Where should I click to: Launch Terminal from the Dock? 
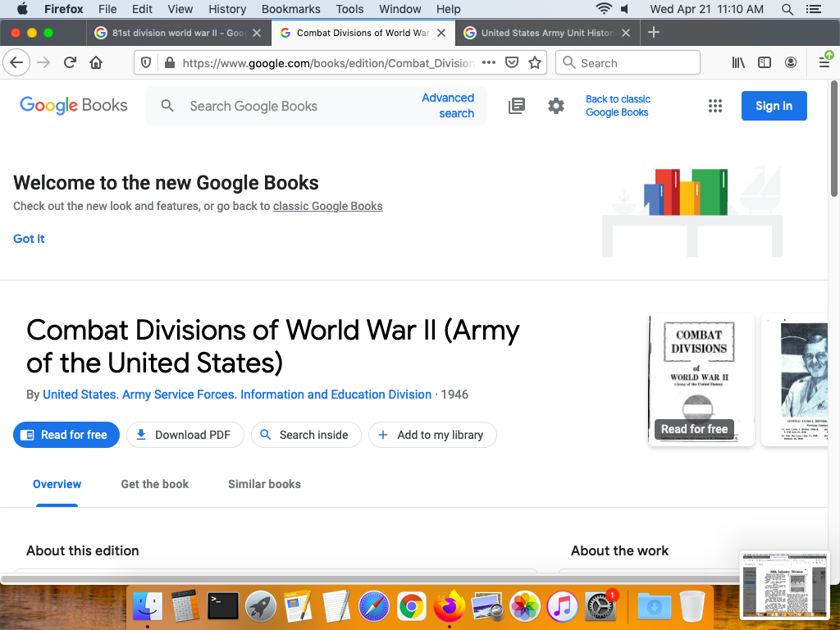pyautogui.click(x=223, y=606)
